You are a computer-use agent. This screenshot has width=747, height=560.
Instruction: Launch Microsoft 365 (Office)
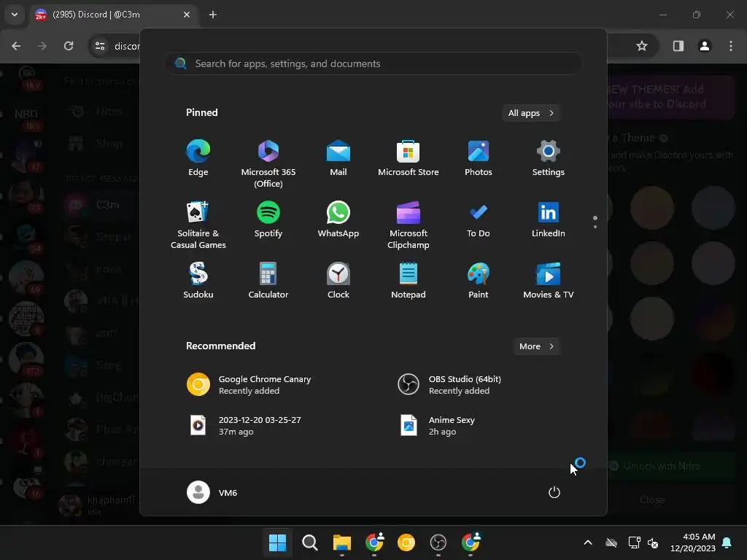click(268, 164)
